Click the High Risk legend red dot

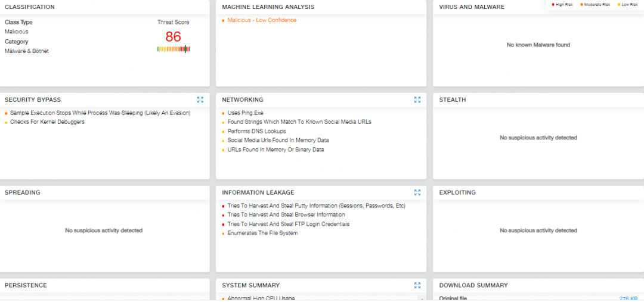[553, 4]
